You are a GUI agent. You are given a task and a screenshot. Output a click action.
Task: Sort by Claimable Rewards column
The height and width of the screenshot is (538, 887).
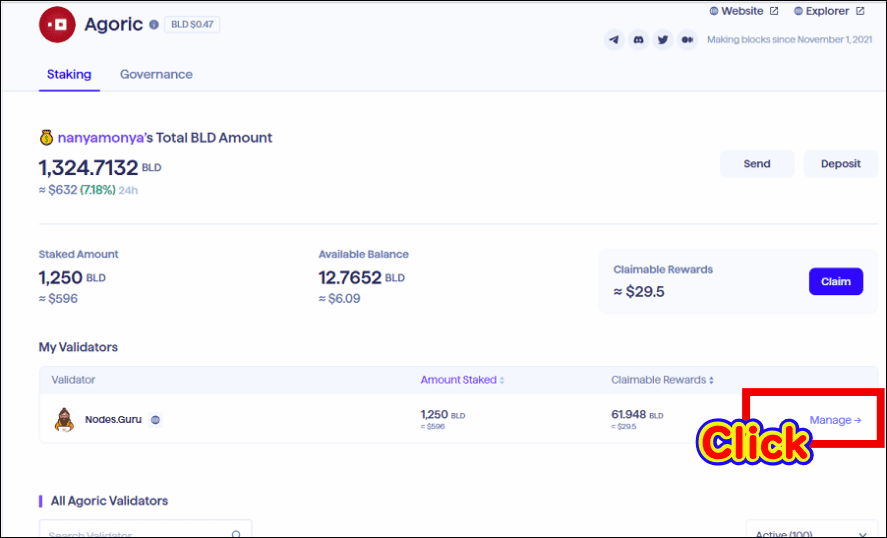662,380
